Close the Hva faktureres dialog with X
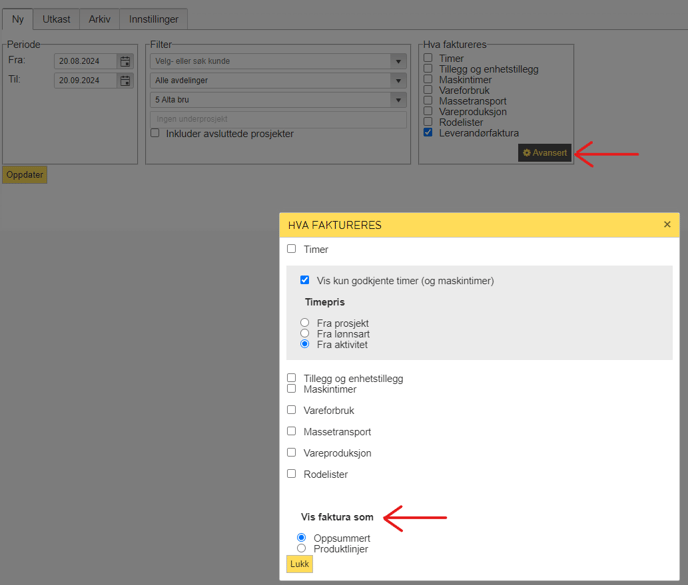The image size is (688, 585). coord(667,225)
